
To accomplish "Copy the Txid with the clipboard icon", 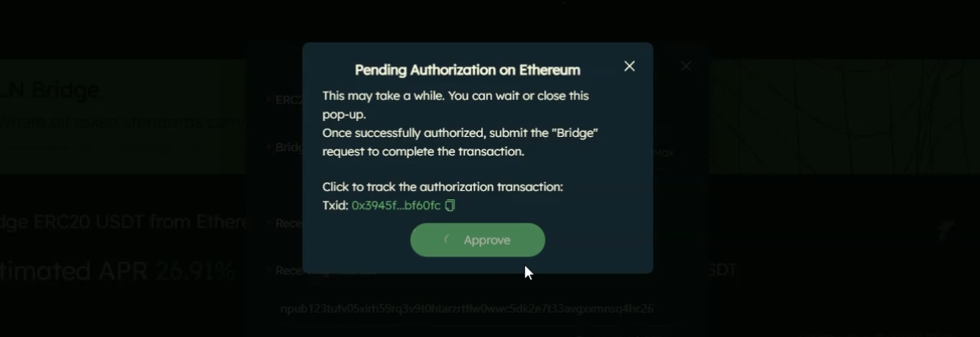I will coord(450,205).
